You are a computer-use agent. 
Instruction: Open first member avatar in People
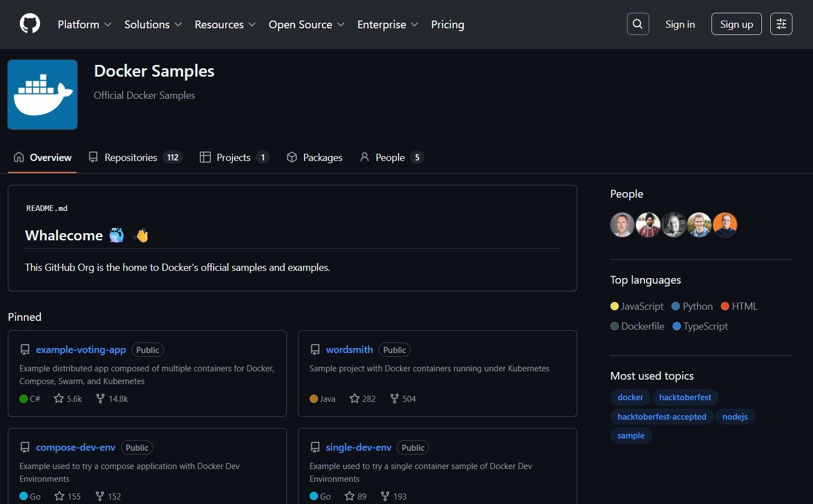[x=622, y=225]
